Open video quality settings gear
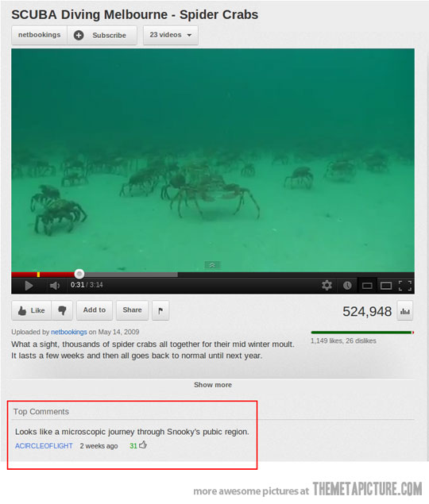 327,285
